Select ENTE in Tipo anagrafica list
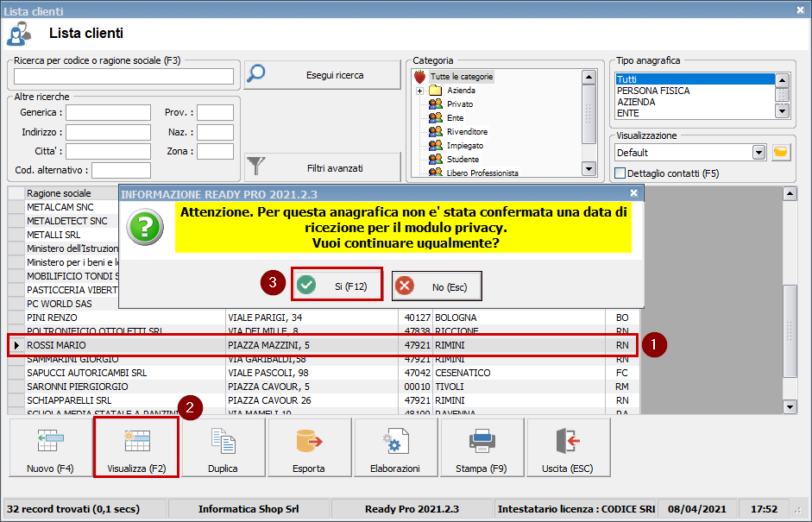Image resolution: width=812 pixels, height=522 pixels. [x=695, y=113]
